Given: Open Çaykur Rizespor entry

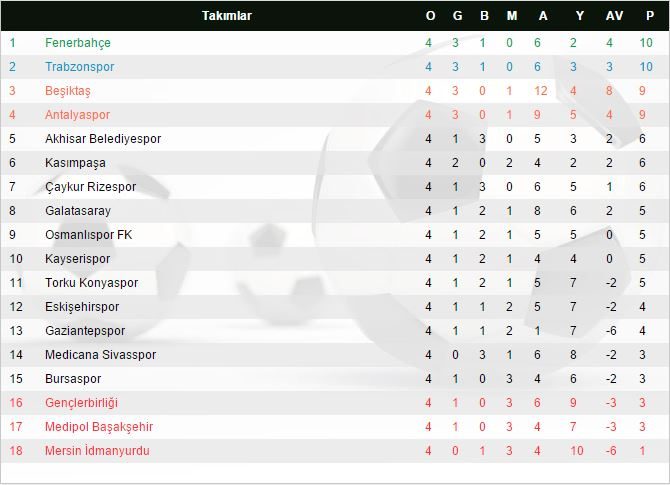Looking at the screenshot, I should (90, 187).
